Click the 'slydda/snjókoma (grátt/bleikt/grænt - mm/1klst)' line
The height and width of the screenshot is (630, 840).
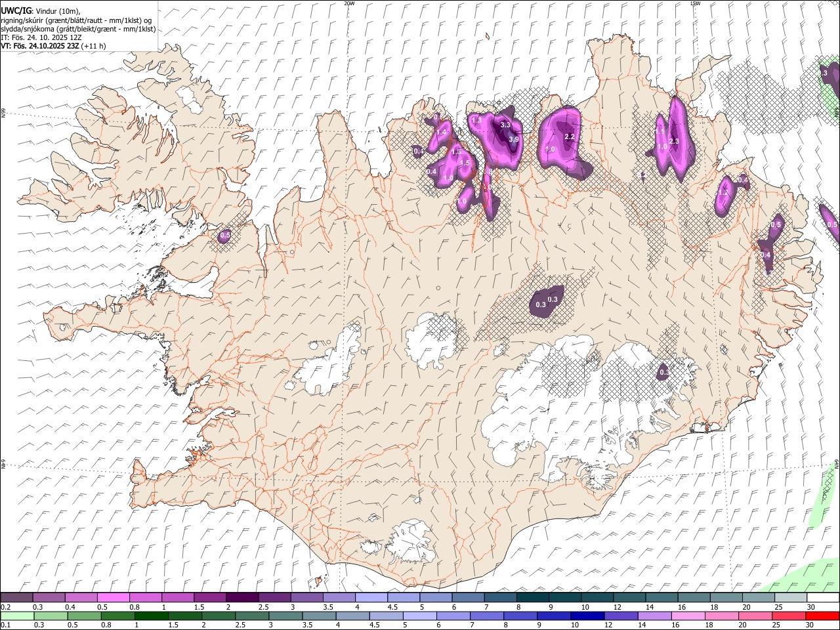[78, 28]
